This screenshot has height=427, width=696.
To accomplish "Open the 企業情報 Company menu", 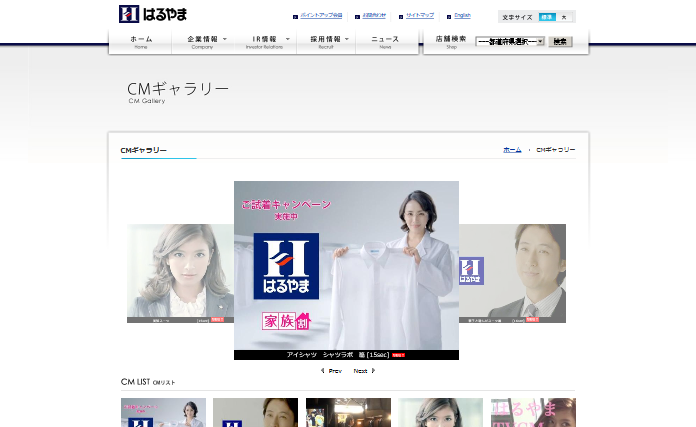I will tap(202, 42).
